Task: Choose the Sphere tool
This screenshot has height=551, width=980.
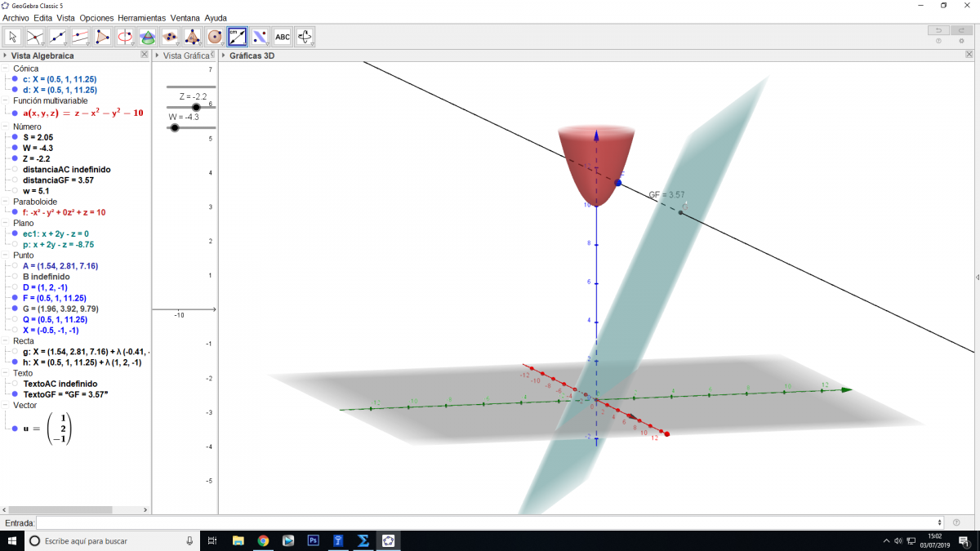Action: click(x=215, y=36)
